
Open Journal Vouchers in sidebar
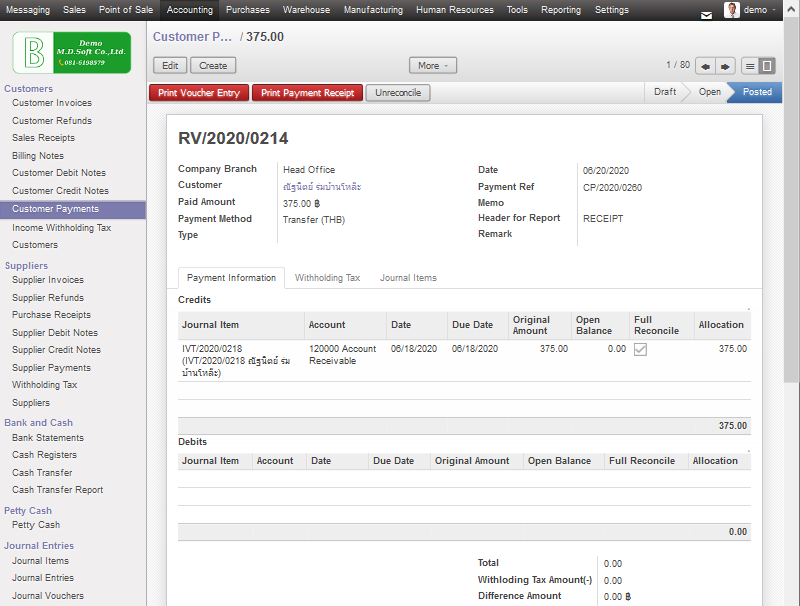click(x=48, y=596)
